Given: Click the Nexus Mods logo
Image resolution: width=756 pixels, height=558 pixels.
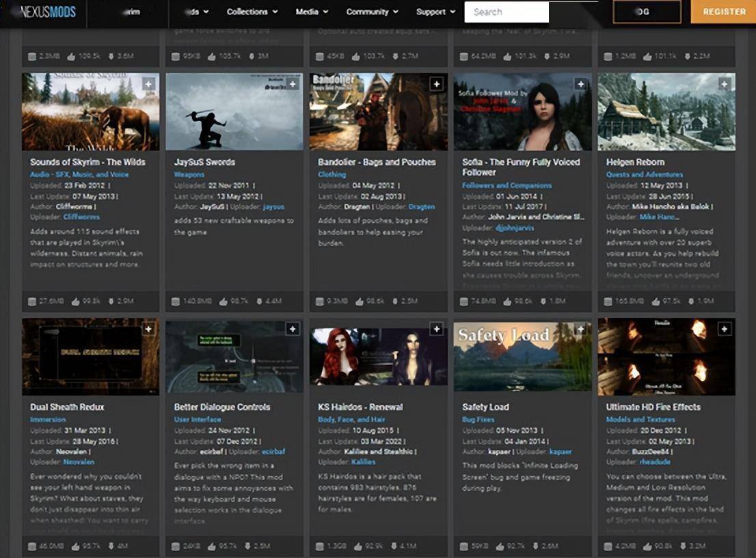Looking at the screenshot, I should (x=48, y=12).
